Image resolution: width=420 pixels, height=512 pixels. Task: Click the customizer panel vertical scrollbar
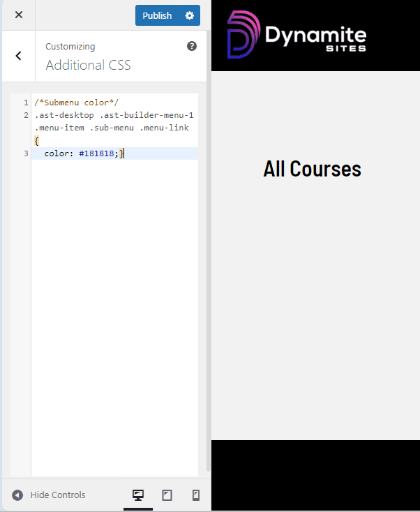(208, 279)
